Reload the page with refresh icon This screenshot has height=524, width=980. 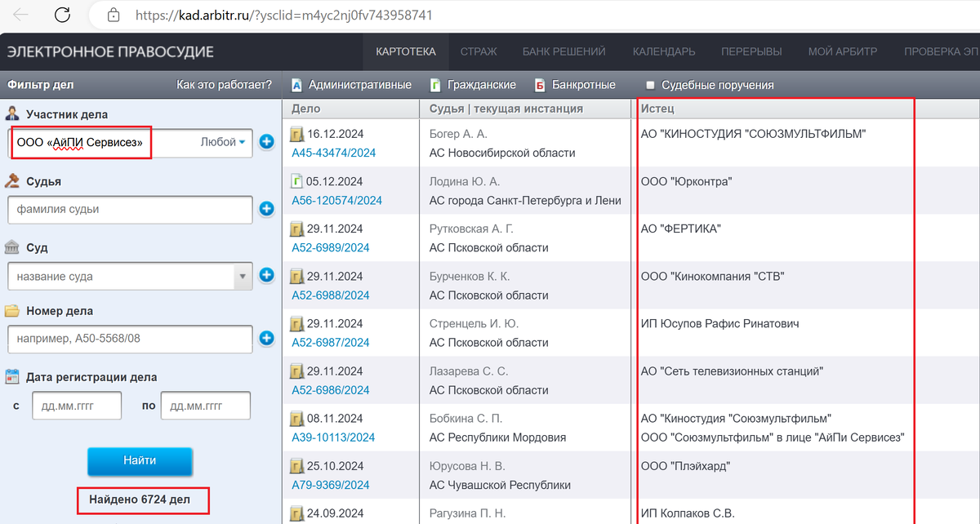click(x=62, y=15)
